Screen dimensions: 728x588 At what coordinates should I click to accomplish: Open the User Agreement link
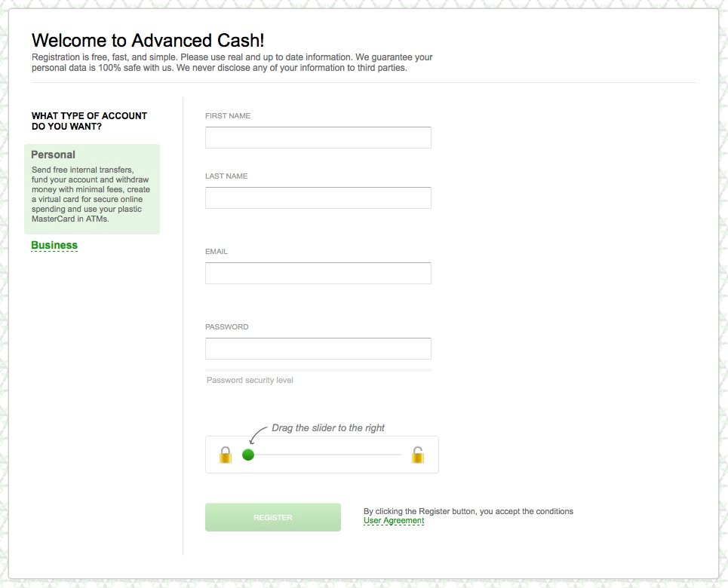(394, 521)
